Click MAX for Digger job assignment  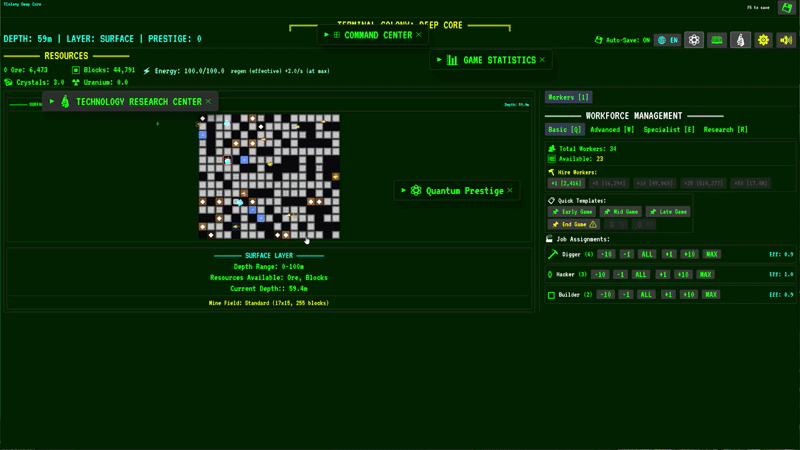point(711,254)
